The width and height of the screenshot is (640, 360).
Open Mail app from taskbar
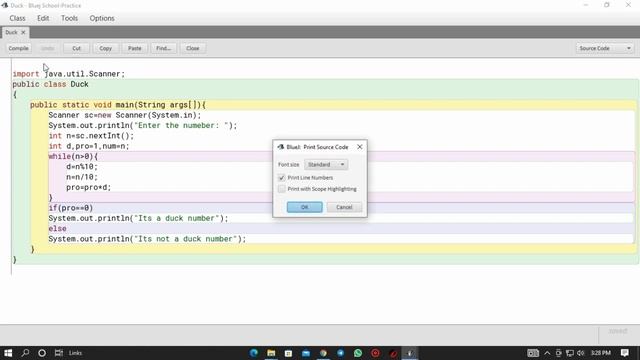(306, 353)
